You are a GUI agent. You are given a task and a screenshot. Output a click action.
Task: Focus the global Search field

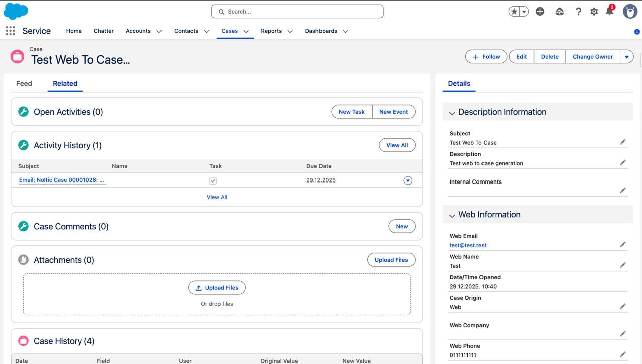(297, 11)
